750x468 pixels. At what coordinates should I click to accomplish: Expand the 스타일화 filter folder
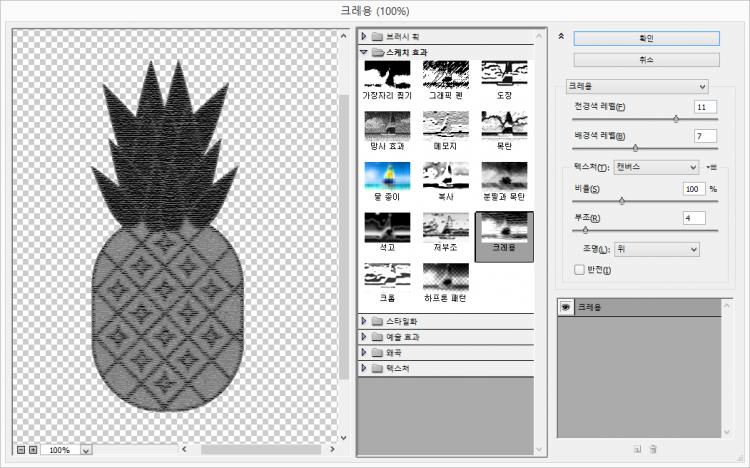[364, 321]
